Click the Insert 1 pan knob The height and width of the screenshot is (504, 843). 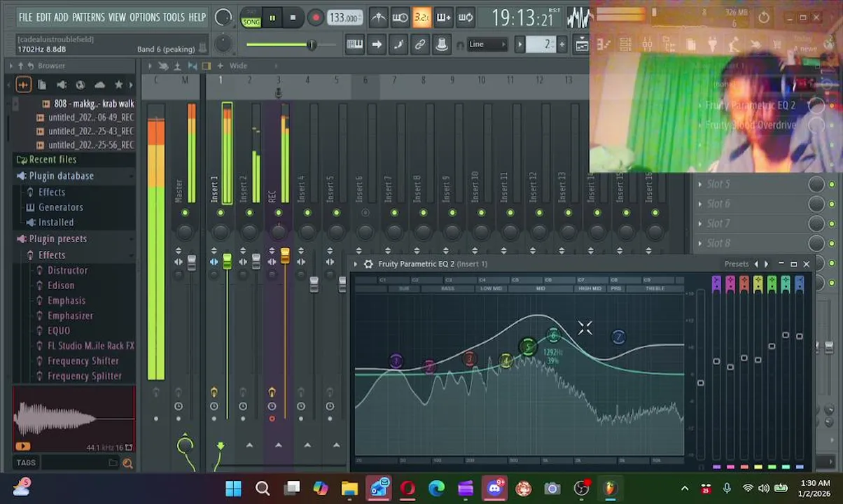coord(220,232)
